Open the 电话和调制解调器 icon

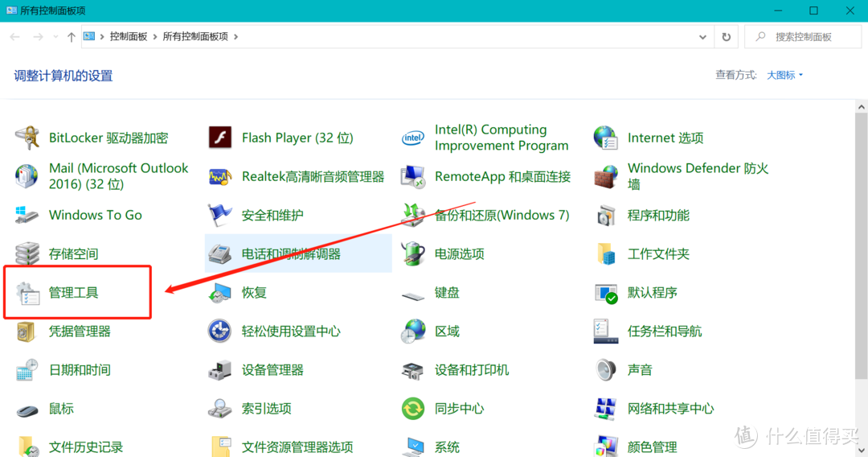219,253
